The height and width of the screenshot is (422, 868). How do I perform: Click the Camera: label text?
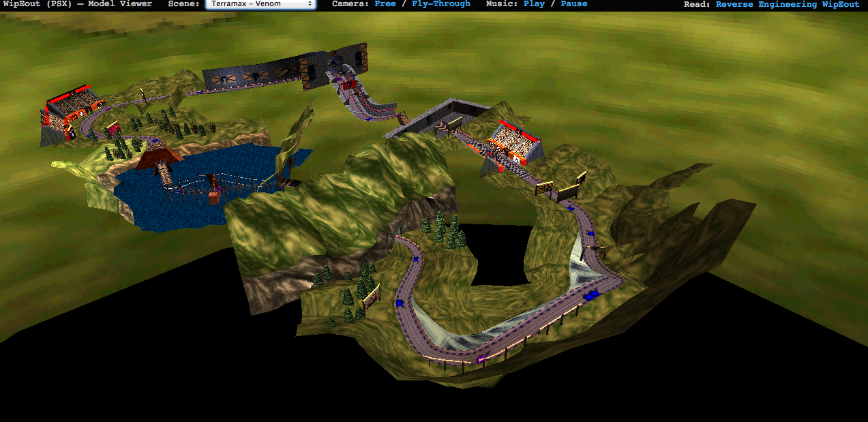point(351,4)
